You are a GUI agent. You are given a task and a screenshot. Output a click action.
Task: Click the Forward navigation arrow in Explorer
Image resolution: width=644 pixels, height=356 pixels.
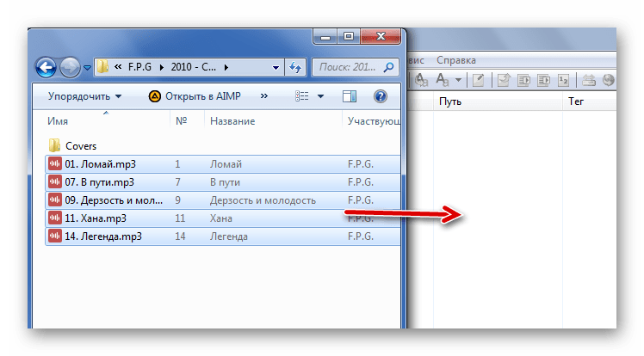pos(71,66)
